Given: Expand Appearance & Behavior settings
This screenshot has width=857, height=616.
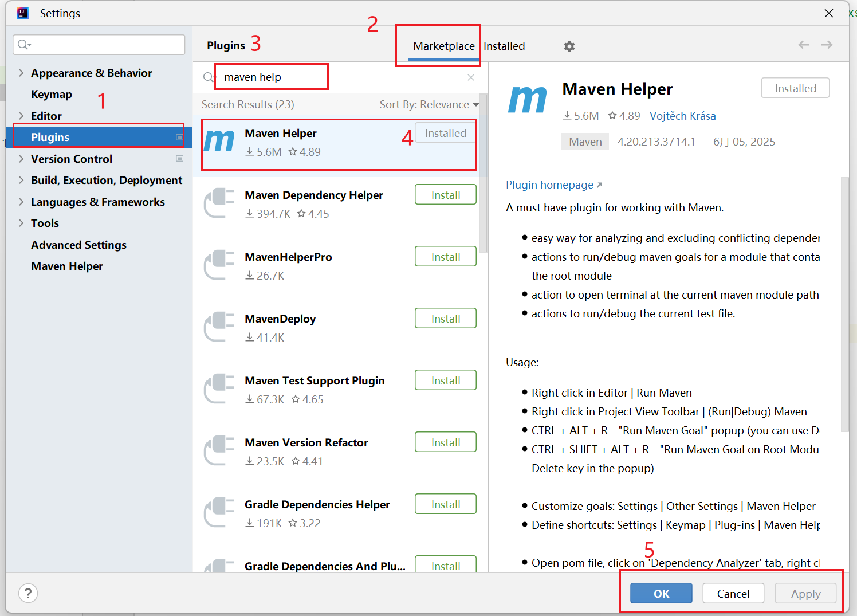Looking at the screenshot, I should [21, 73].
